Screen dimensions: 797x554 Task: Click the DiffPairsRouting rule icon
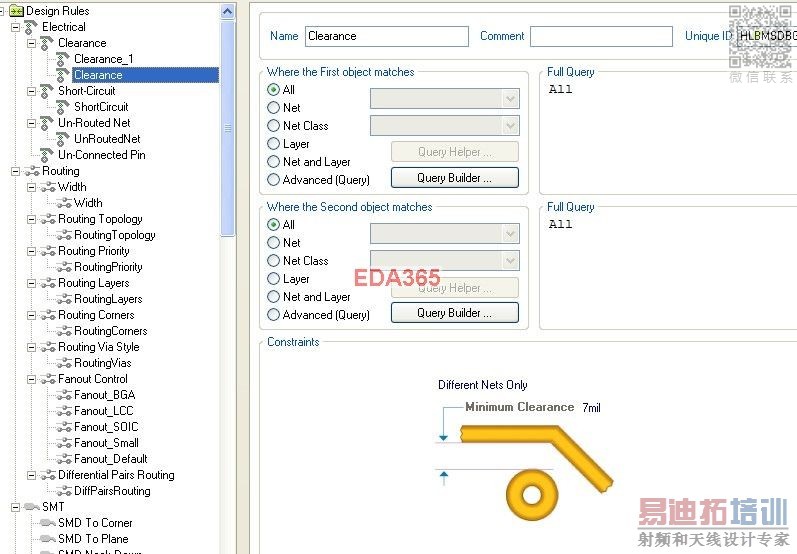click(64, 491)
